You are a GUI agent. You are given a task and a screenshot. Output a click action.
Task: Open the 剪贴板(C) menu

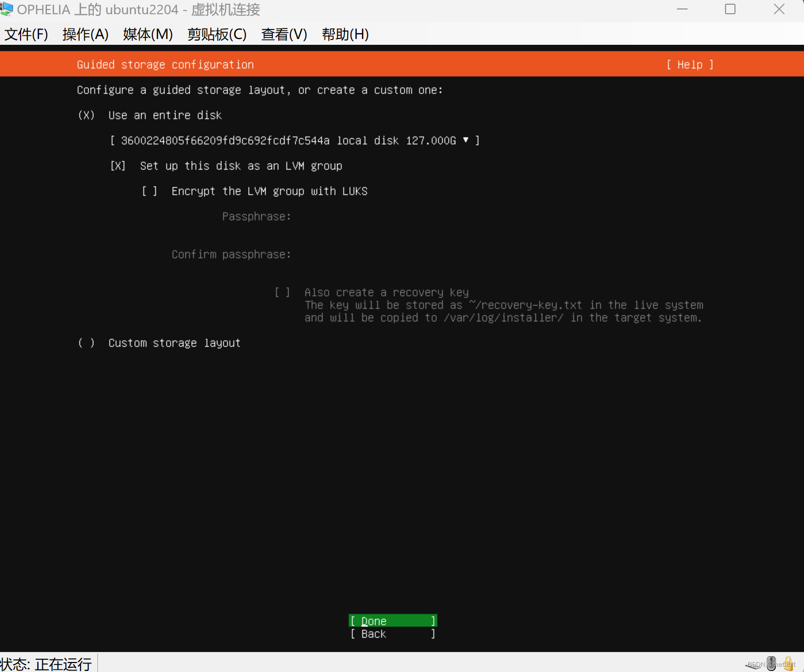click(x=217, y=34)
